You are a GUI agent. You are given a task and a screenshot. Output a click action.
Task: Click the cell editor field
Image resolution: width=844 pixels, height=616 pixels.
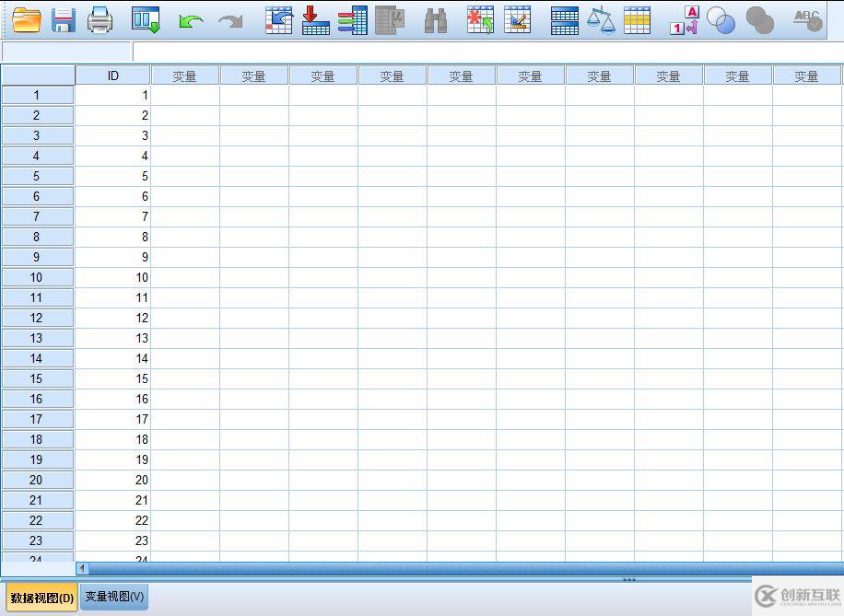click(488, 52)
